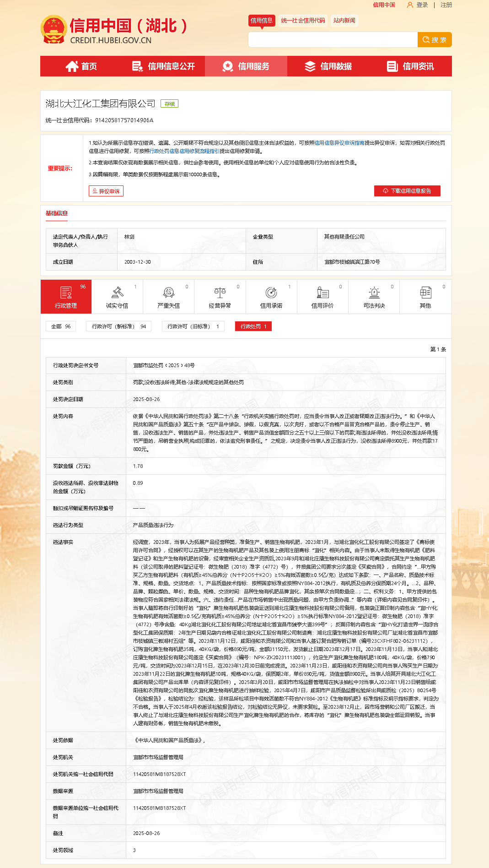This screenshot has height=868, width=489.
Task: Click address 宜都市枝城镇滨江路70号
Action: 352,262
